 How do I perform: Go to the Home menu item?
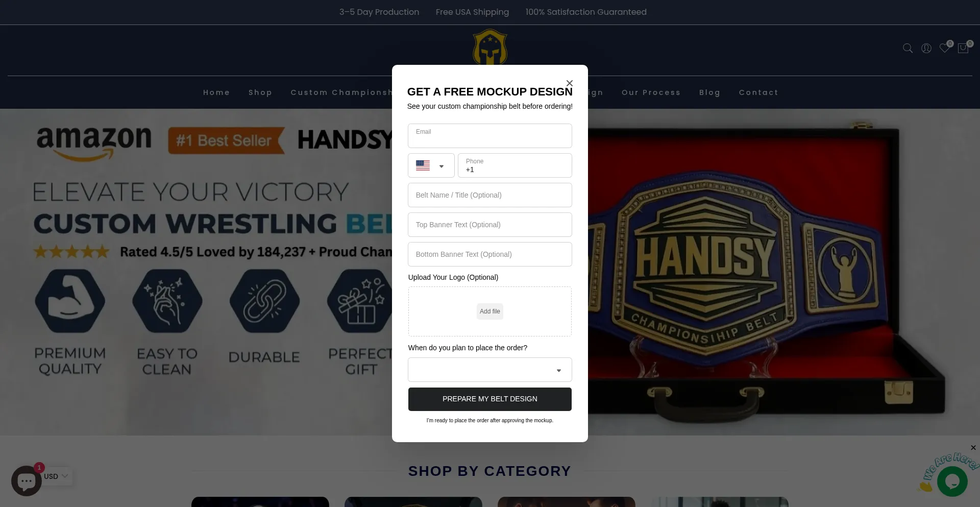point(216,92)
